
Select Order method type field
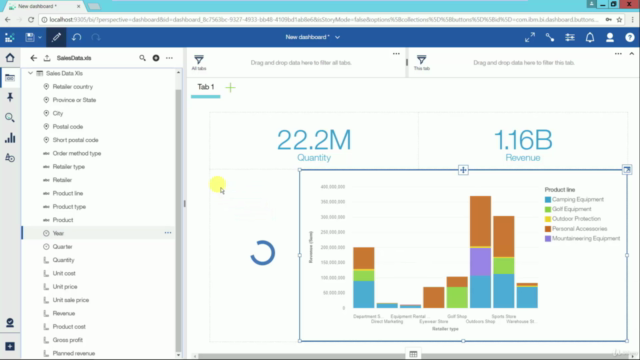point(77,153)
